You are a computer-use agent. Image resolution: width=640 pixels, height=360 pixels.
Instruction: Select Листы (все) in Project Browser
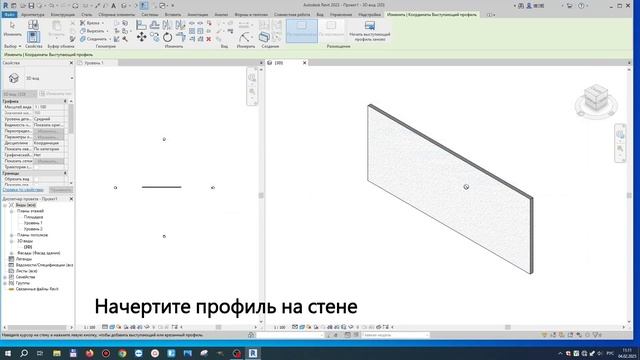tap(27, 271)
